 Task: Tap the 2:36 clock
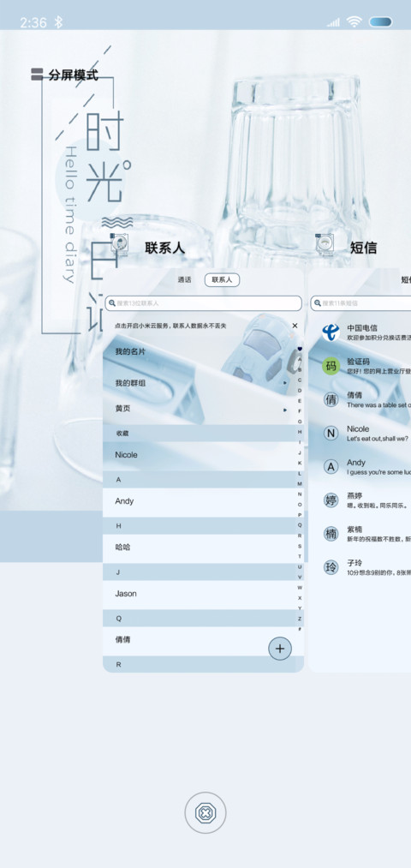tap(33, 22)
